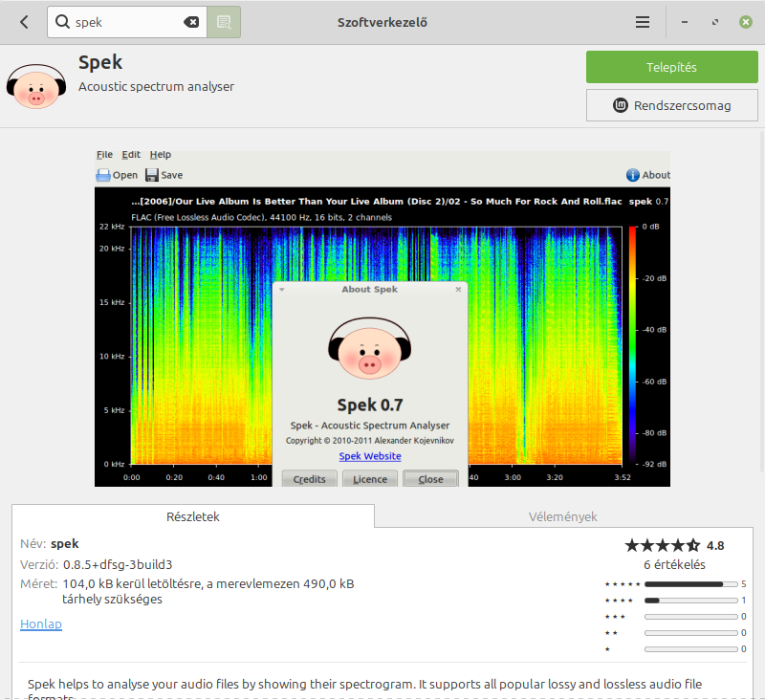Clear the search field text
The height and width of the screenshot is (700, 765).
click(191, 22)
